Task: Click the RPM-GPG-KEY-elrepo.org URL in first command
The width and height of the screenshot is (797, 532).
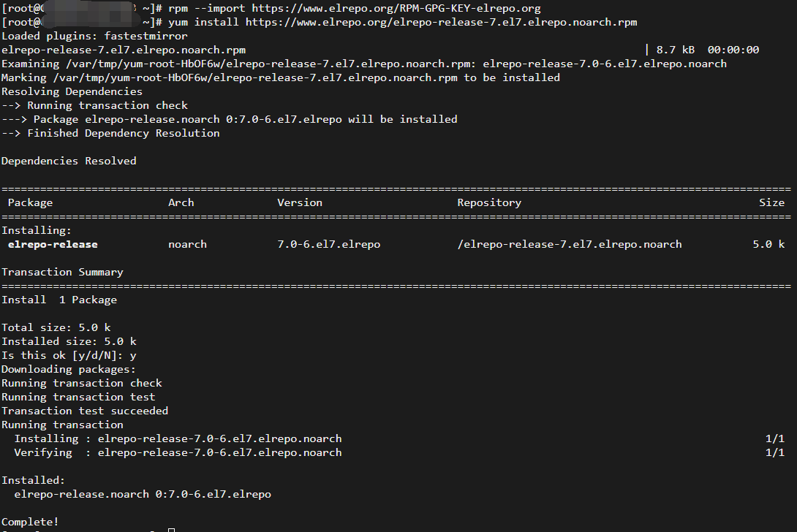Action: click(396, 8)
